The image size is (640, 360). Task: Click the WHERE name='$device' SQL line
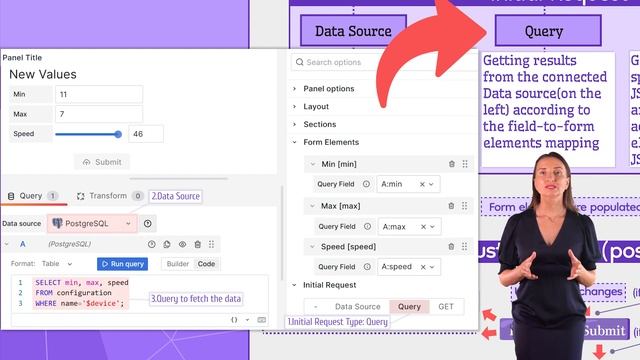coord(80,303)
